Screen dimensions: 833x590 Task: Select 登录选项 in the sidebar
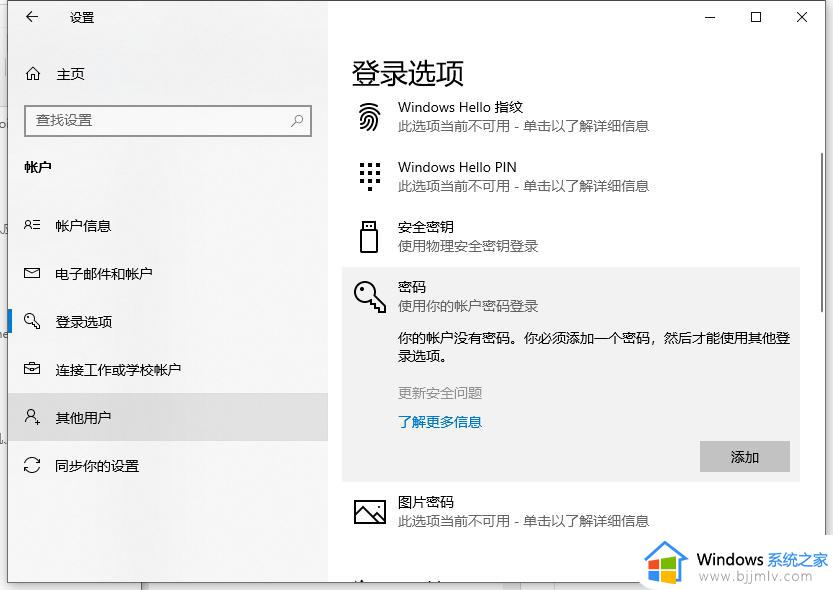(168, 321)
